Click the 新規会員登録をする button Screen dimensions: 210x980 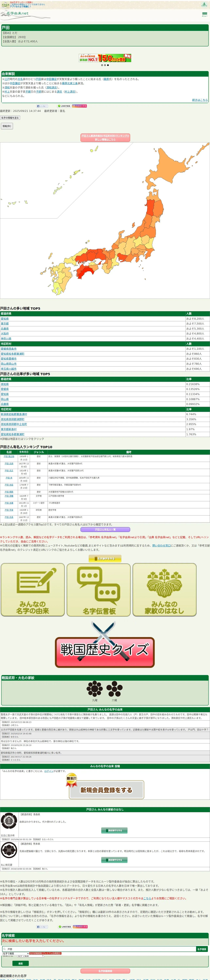coord(106,790)
